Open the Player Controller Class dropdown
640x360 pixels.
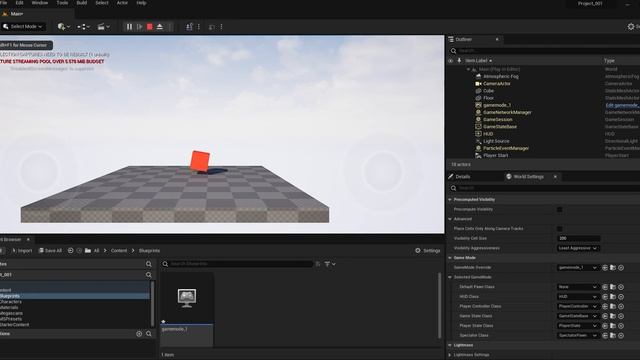pyautogui.click(x=578, y=306)
